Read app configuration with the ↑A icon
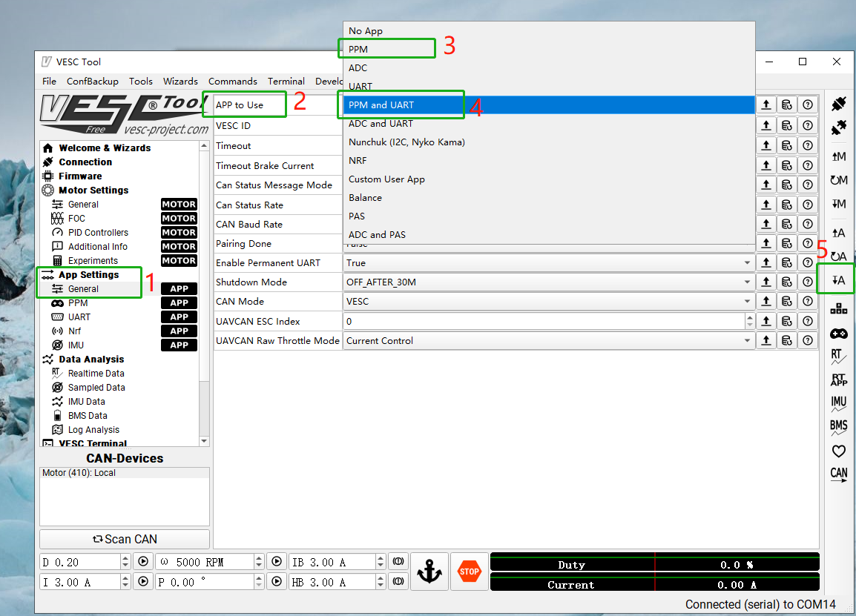Image resolution: width=856 pixels, height=616 pixels. (838, 233)
